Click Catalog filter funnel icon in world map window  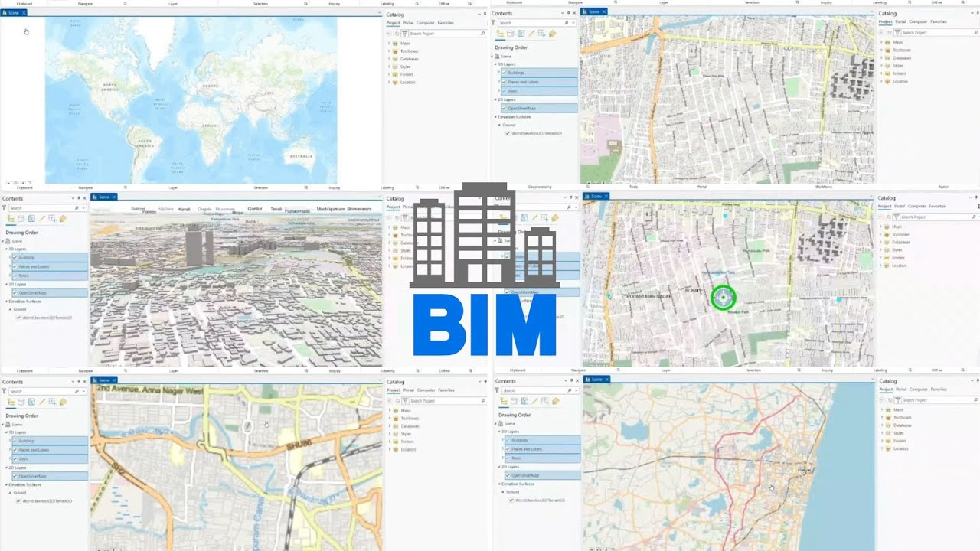[404, 34]
